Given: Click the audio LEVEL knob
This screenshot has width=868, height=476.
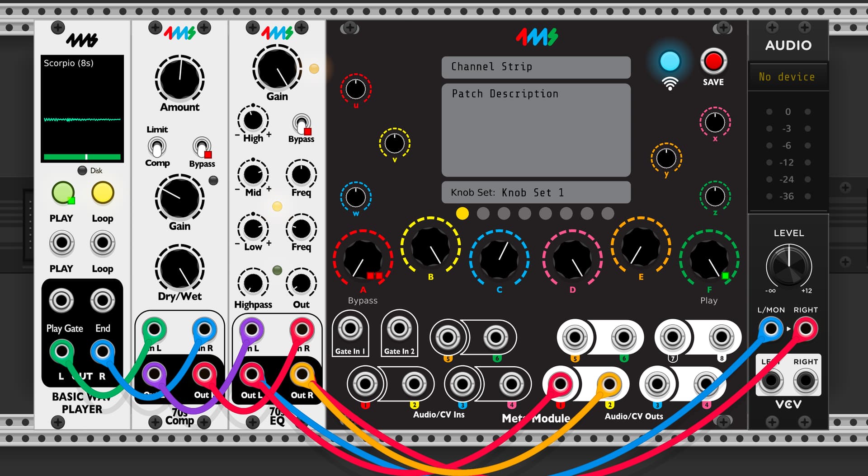Looking at the screenshot, I should (789, 266).
